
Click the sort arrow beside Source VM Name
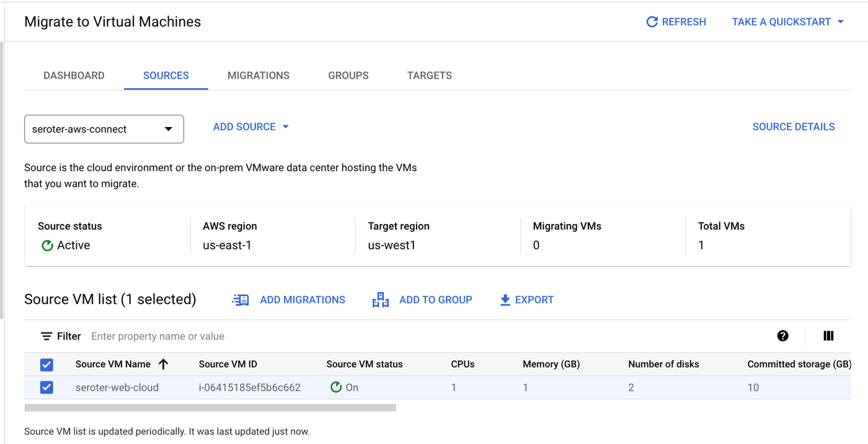[164, 364]
